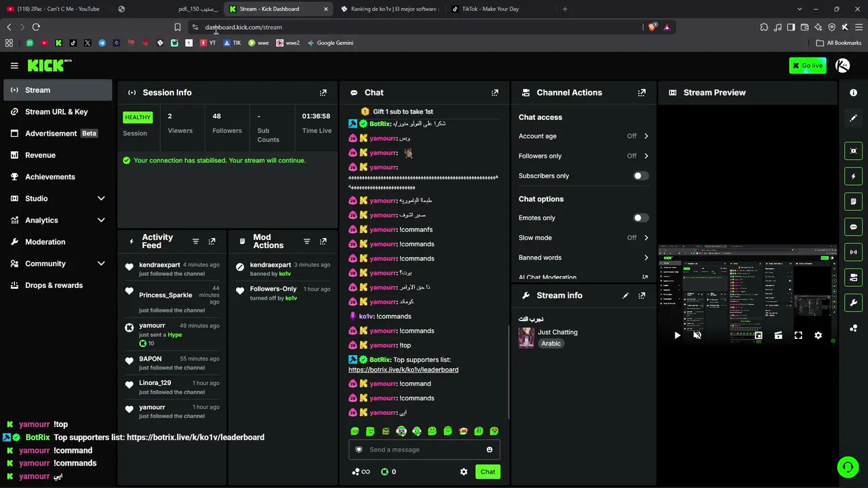
Task: Open the profile avatar menu
Action: [x=842, y=66]
